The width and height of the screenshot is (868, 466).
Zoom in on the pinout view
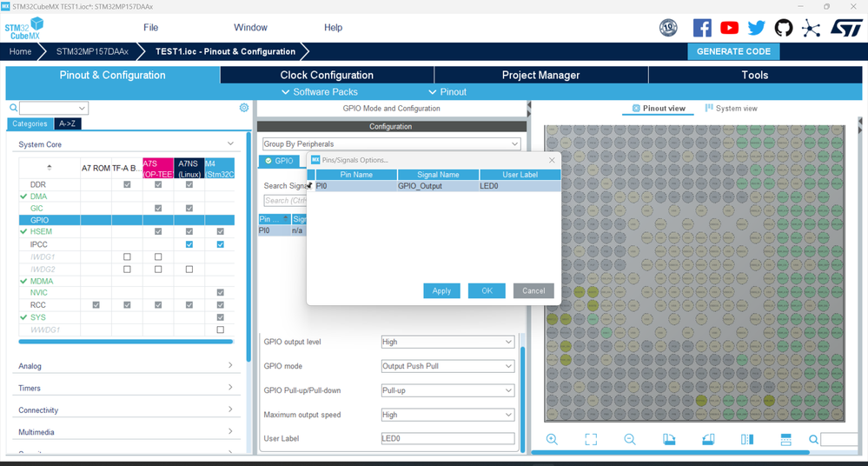pos(552,439)
